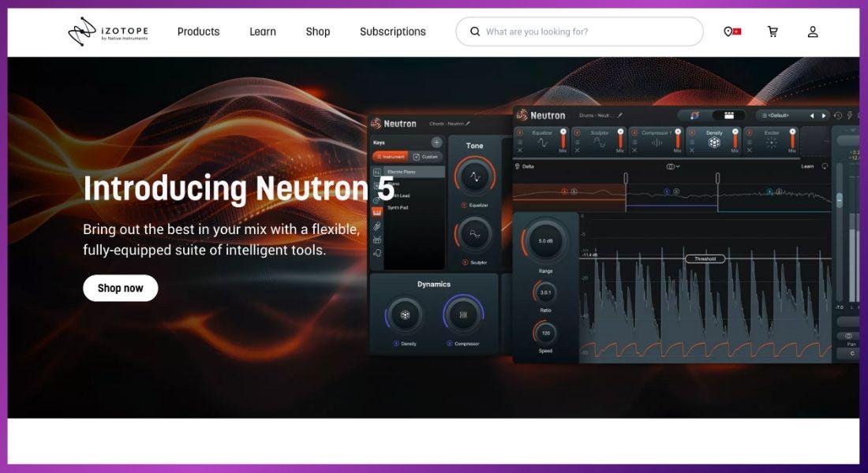Click the 'Introducing Neutron 5' headline

(238, 188)
